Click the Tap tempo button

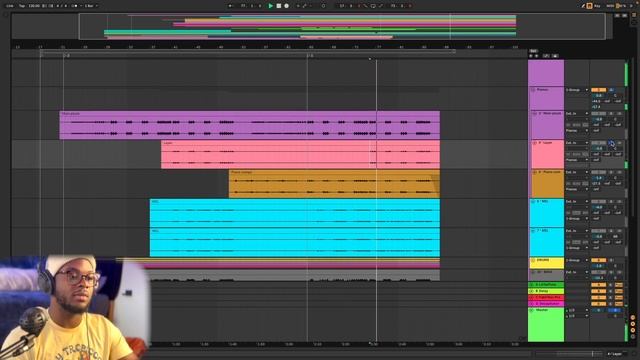pyautogui.click(x=22, y=6)
